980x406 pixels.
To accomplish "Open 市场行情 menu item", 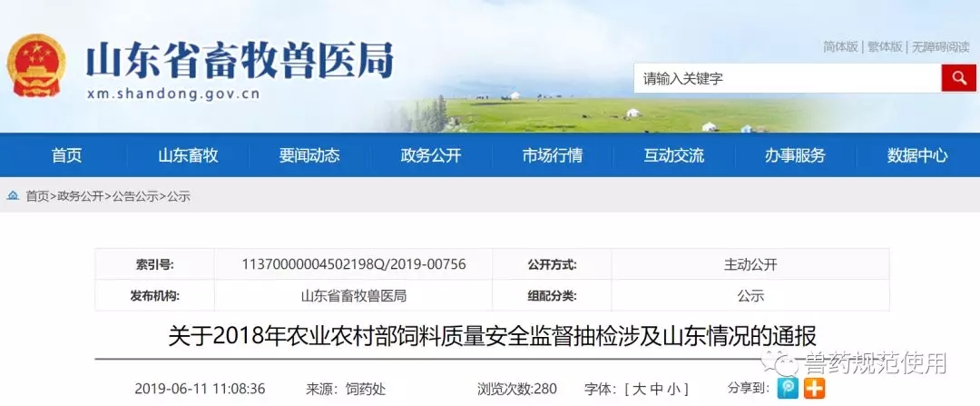I will (553, 155).
